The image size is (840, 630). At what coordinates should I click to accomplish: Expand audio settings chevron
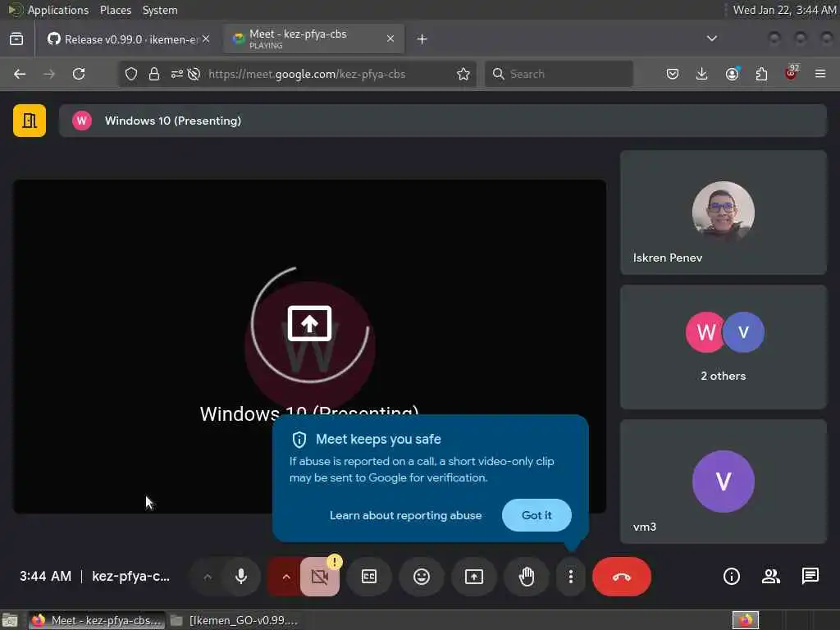click(x=208, y=577)
